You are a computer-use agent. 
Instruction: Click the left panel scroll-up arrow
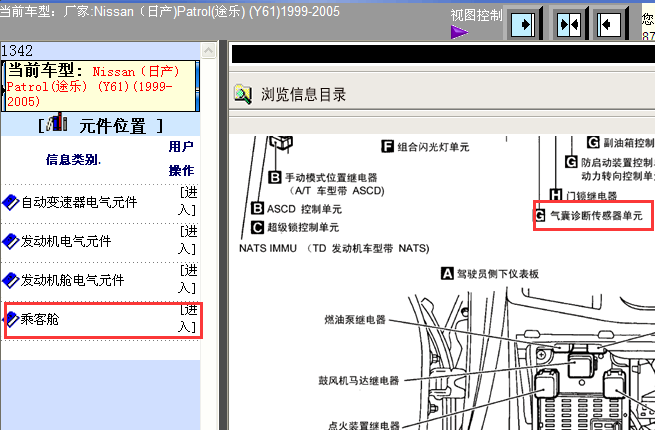(208, 51)
